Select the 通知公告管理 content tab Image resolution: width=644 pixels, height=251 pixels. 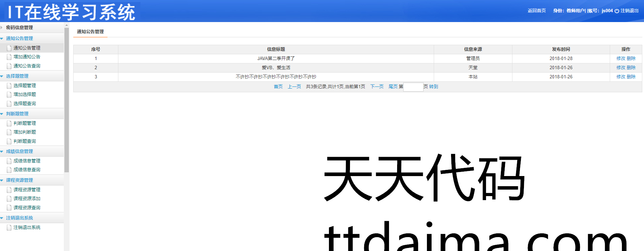(x=90, y=32)
